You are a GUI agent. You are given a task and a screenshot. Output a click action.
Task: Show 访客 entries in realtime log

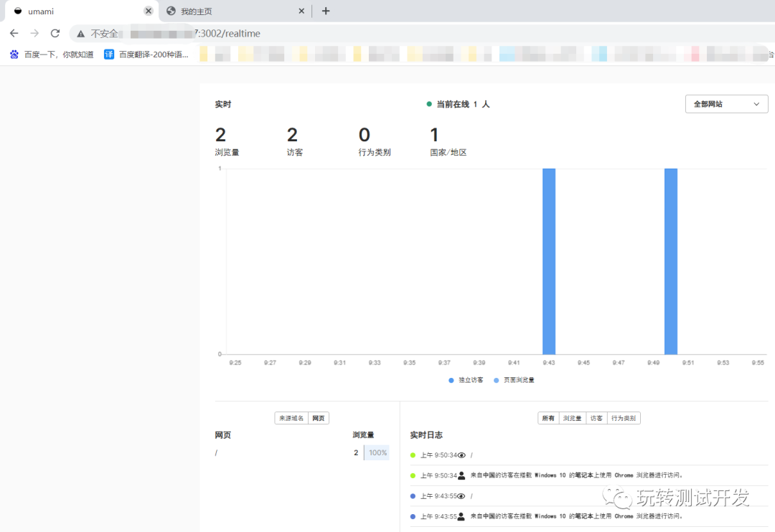pyautogui.click(x=596, y=418)
